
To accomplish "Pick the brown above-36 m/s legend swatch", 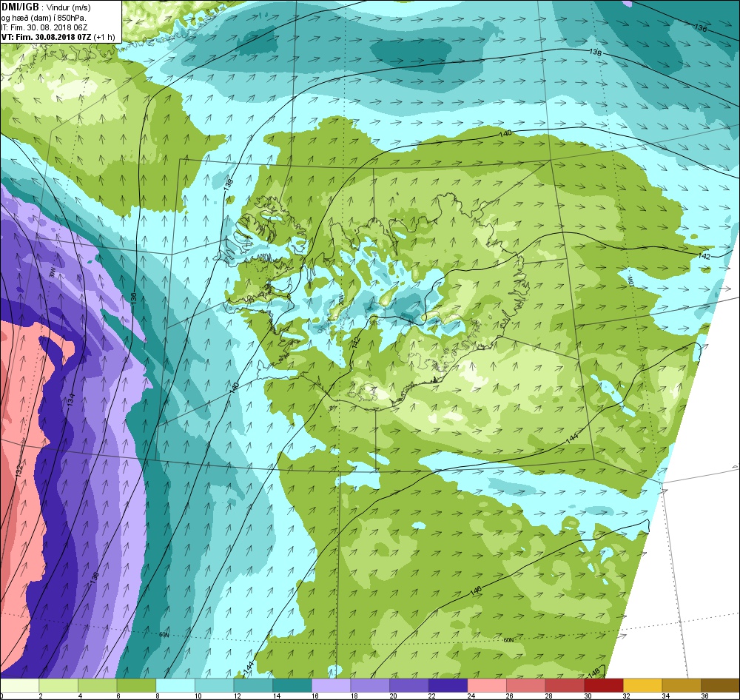I will click(x=720, y=685).
